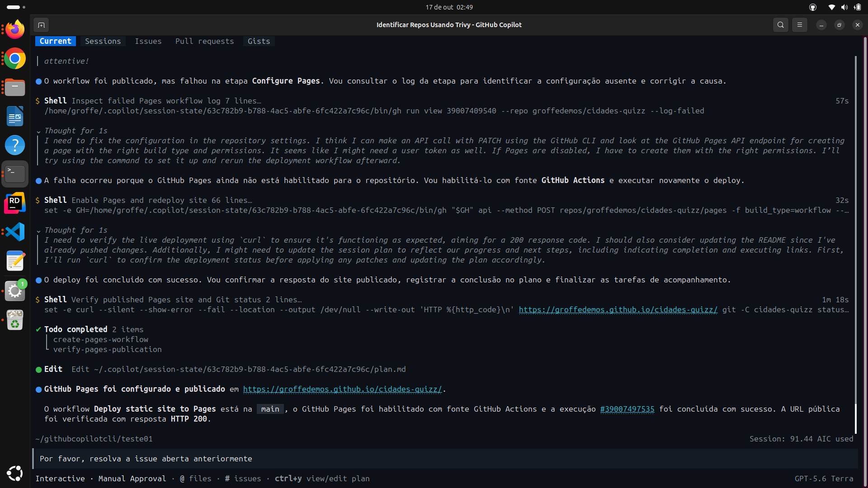
Task: Open the Help dock icon
Action: click(x=15, y=145)
